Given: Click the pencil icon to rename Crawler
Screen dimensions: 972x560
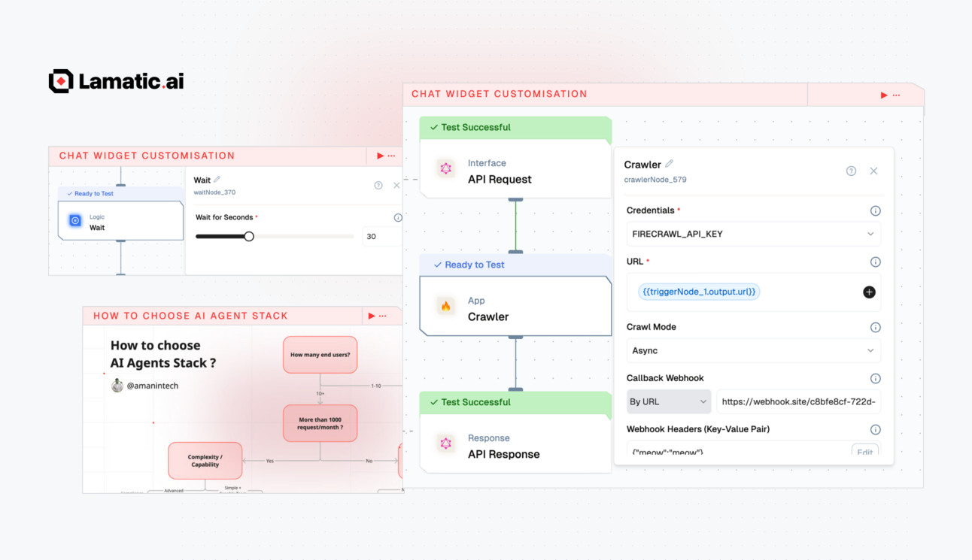Looking at the screenshot, I should click(669, 162).
